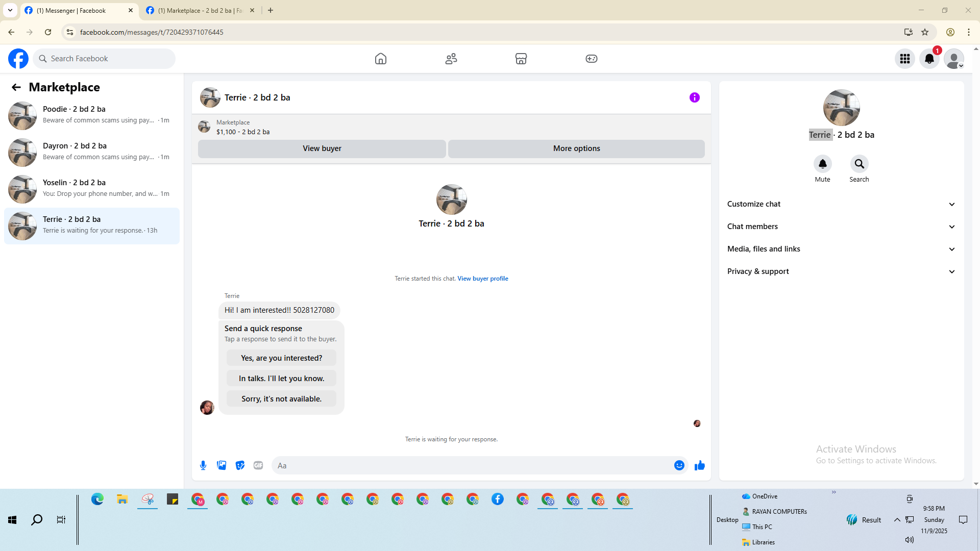980x551 pixels.
Task: Open the Windows Start menu
Action: (x=12, y=520)
